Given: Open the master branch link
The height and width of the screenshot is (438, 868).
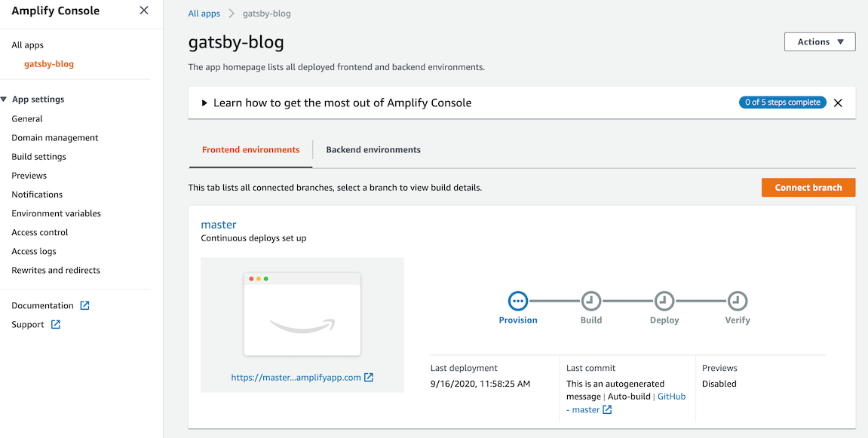Looking at the screenshot, I should click(218, 224).
